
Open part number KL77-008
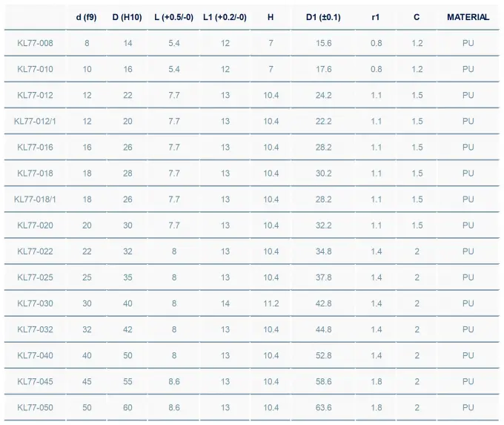click(36, 43)
